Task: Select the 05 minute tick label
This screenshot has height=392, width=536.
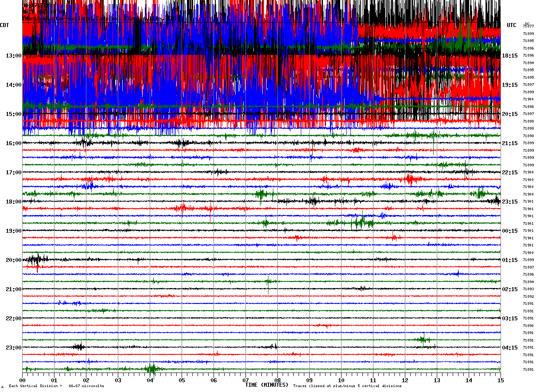Action: click(x=182, y=380)
